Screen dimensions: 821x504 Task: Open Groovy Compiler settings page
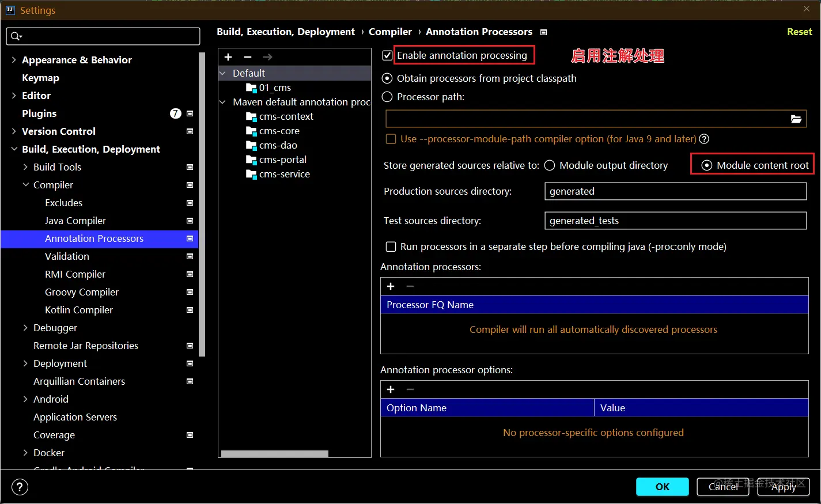click(82, 292)
